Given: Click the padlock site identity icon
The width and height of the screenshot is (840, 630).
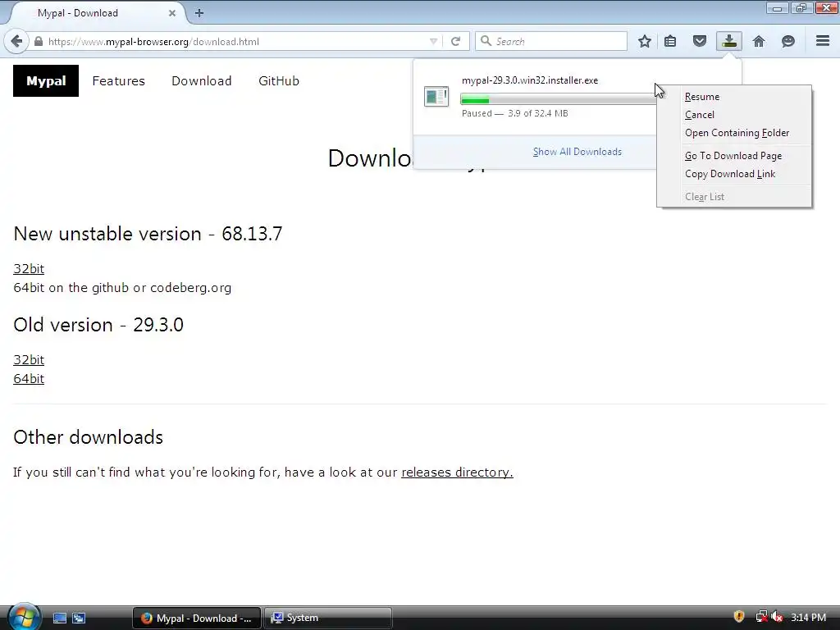Looking at the screenshot, I should (x=38, y=41).
